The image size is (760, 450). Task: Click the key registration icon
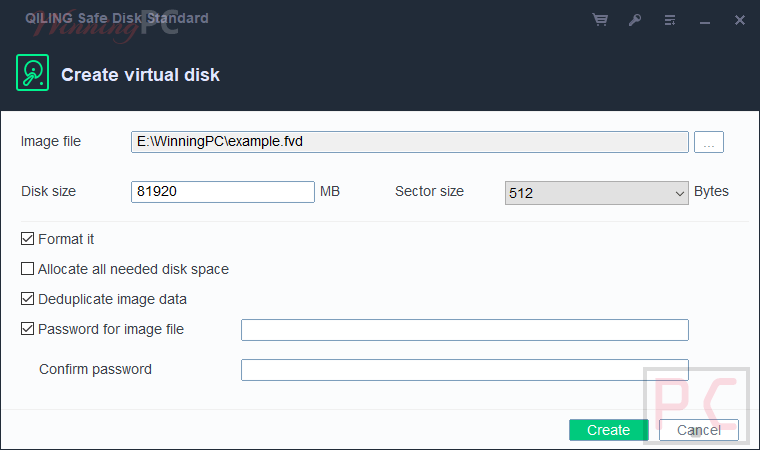(635, 20)
